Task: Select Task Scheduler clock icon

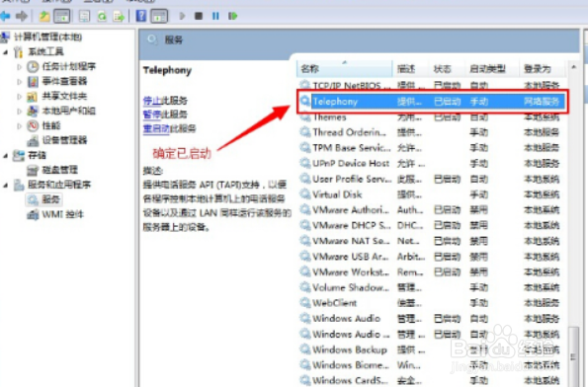Action: (33, 67)
